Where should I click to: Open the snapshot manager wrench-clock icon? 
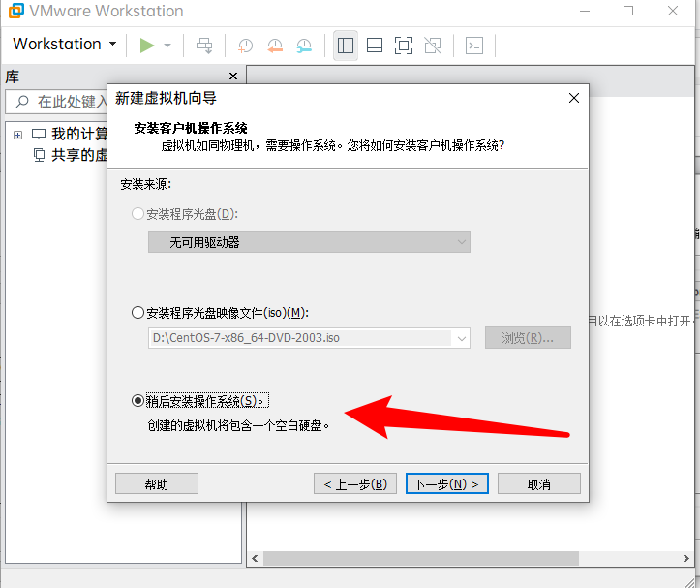pyautogui.click(x=304, y=46)
